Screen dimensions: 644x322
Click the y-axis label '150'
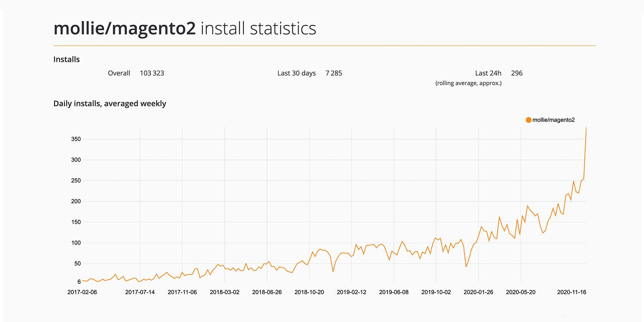[x=76, y=222]
